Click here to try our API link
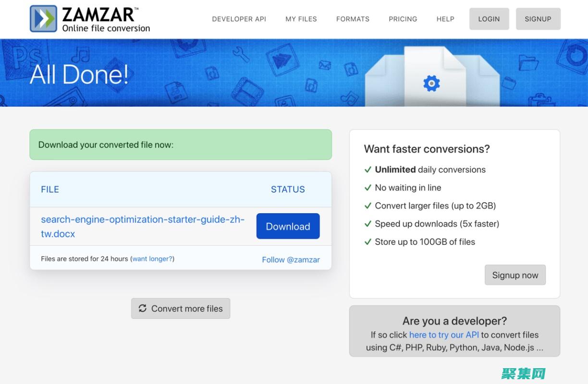Viewport: 588px width, 384px height. pos(444,335)
